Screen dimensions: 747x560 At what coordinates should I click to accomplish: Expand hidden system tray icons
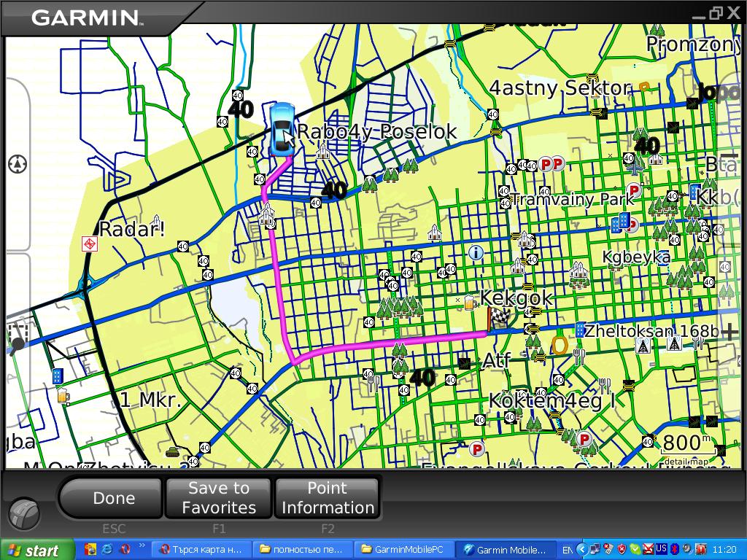[581, 550]
